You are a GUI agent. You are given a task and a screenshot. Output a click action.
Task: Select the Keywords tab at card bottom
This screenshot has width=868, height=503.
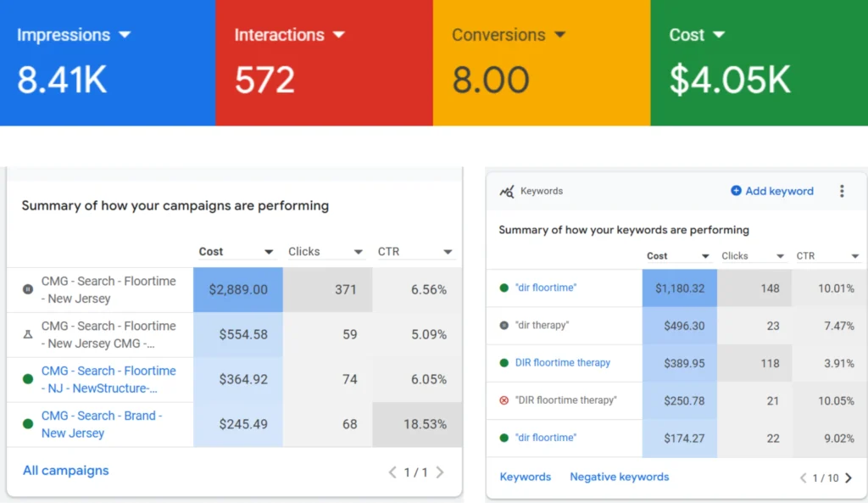525,477
